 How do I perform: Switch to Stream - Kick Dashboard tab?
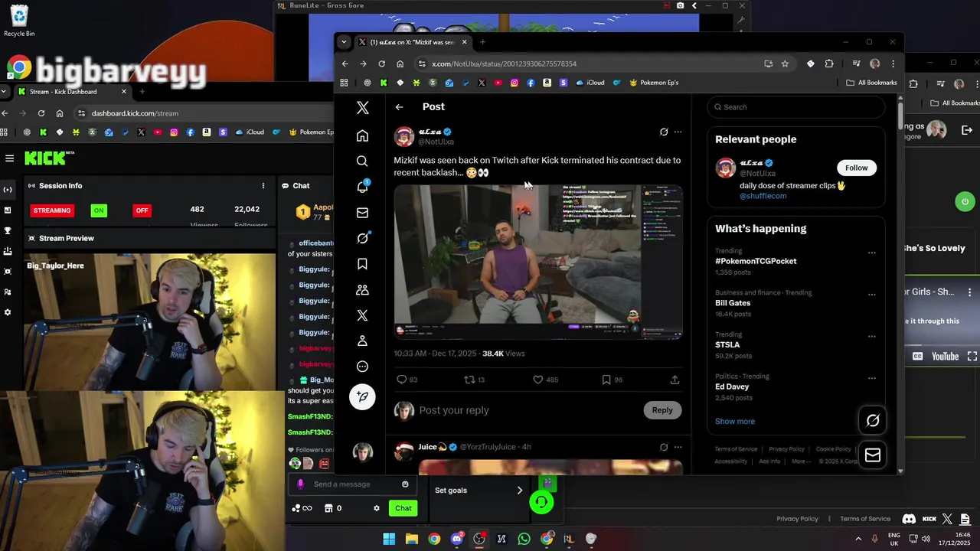73,92
